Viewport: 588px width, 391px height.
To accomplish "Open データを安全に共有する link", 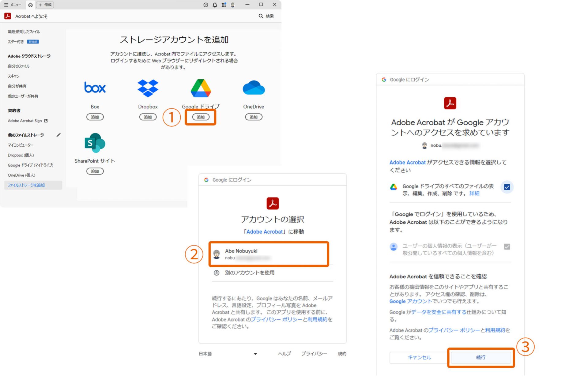I will [x=439, y=312].
